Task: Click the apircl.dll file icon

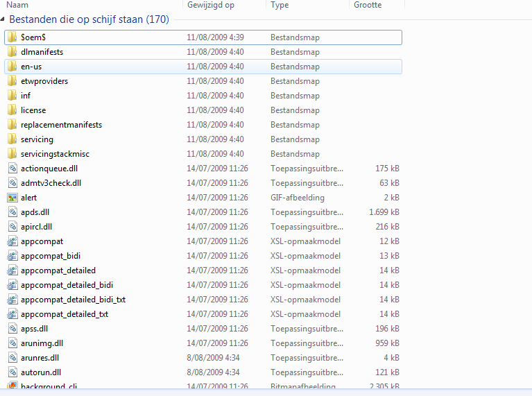Action: pos(12,227)
